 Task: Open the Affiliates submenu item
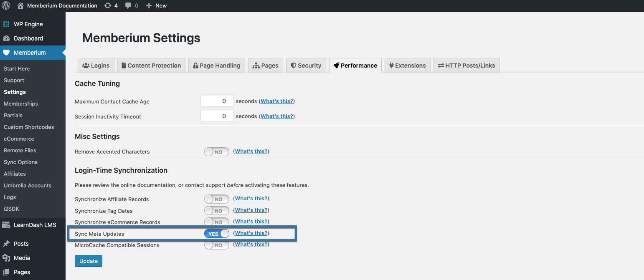pyautogui.click(x=15, y=174)
